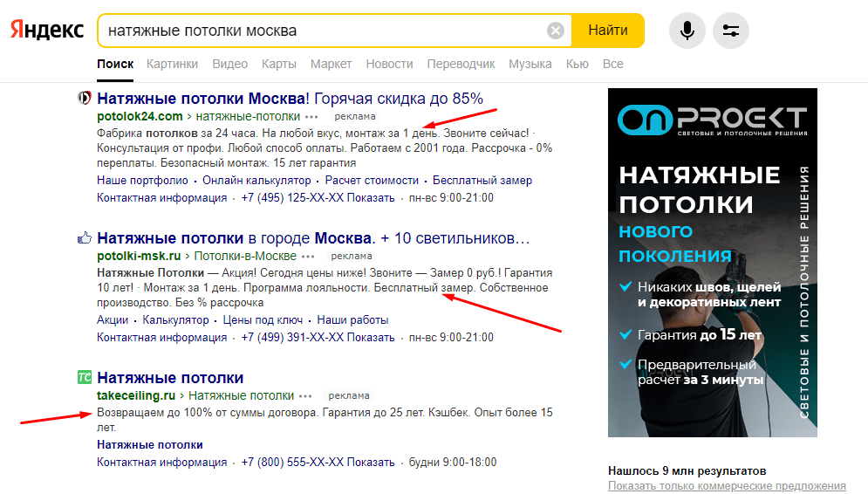This screenshot has height=494, width=868.
Task: Open the Маркет tab
Action: tap(331, 65)
